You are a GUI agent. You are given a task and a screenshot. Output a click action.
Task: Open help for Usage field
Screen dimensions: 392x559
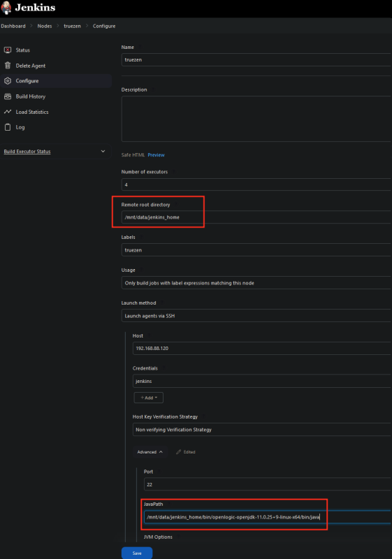coord(141,270)
